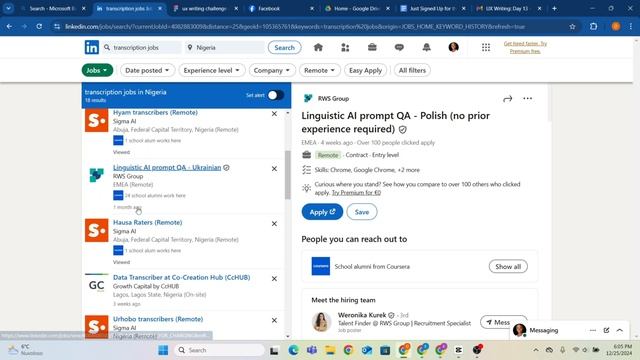
Task: Share the RWS Group job posting
Action: (507, 98)
